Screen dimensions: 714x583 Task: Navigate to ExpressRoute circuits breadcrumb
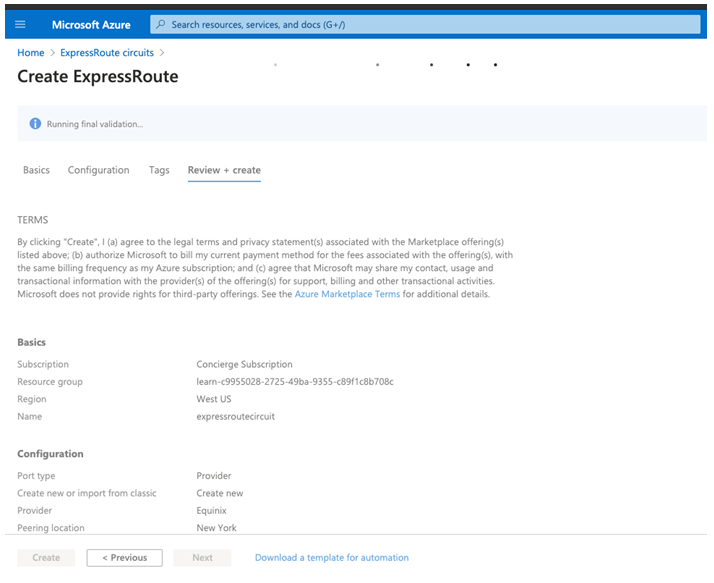[106, 52]
